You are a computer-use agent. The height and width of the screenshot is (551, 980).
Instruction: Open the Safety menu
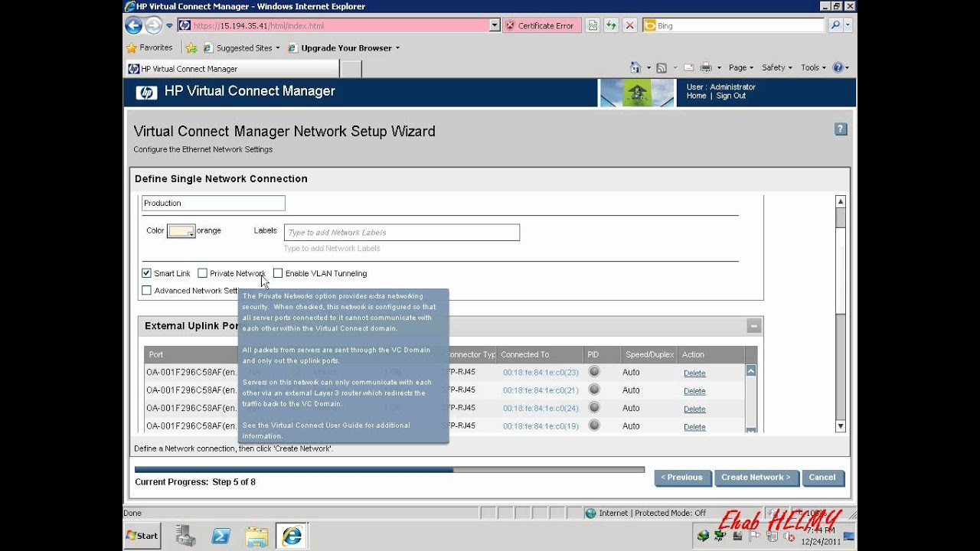point(777,67)
